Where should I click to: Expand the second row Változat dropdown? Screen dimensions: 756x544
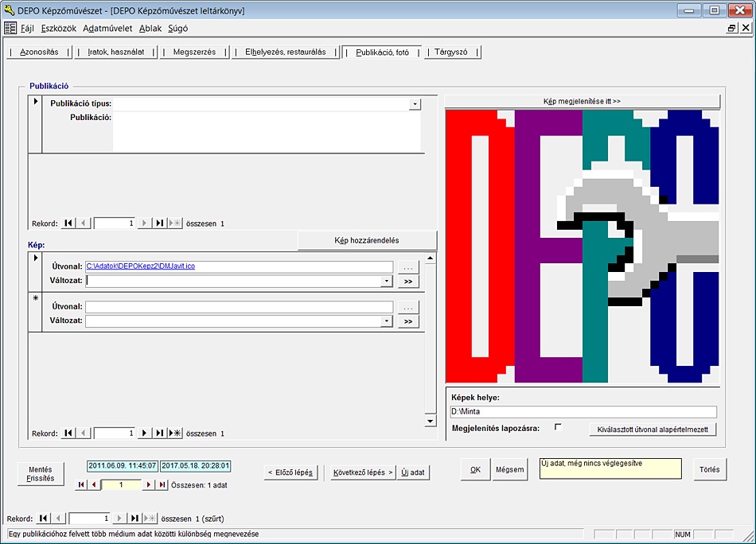[x=387, y=321]
